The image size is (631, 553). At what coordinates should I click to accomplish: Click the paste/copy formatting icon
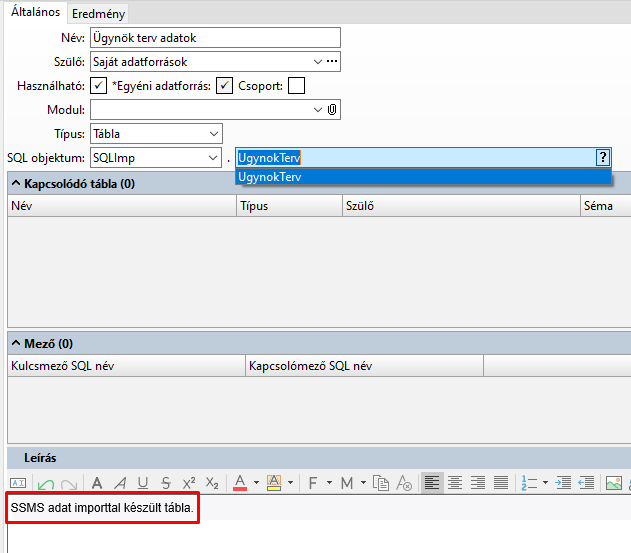381,483
